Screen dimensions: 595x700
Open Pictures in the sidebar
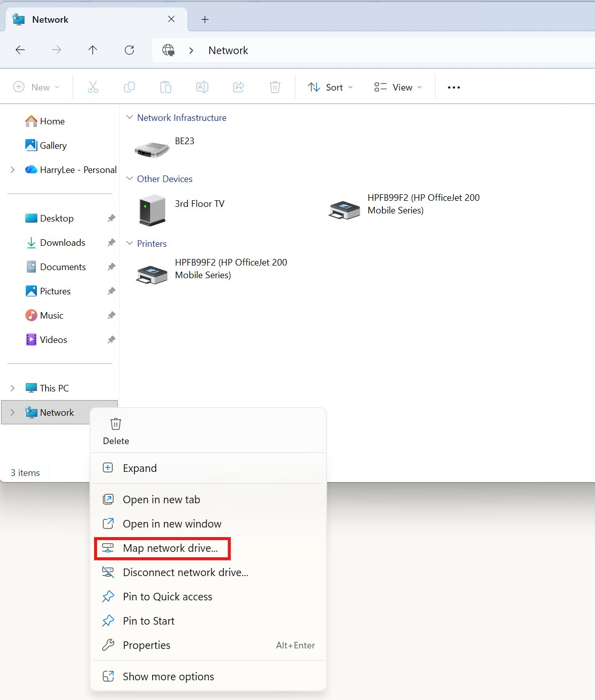pos(48,291)
